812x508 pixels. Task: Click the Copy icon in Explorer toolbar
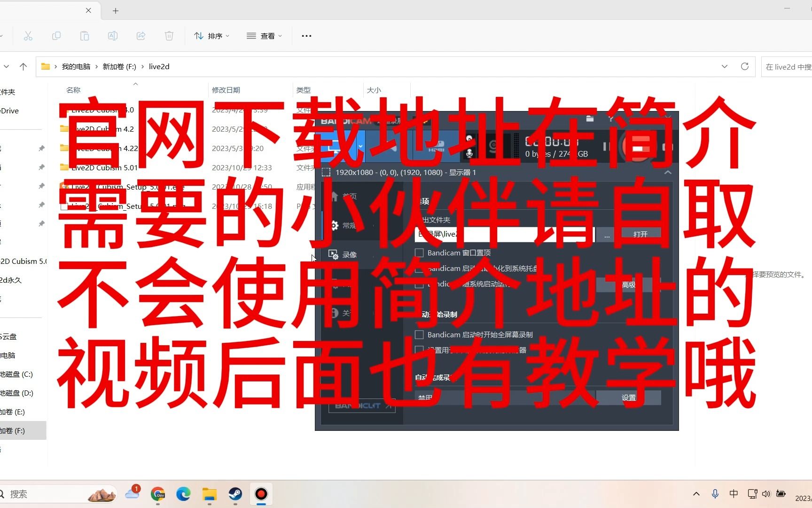[56, 36]
